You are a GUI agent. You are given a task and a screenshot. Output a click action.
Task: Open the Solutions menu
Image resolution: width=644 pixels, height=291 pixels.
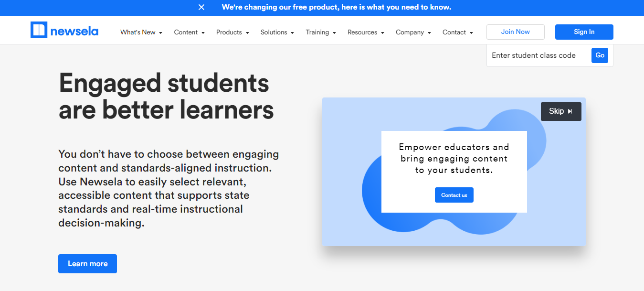coord(274,32)
